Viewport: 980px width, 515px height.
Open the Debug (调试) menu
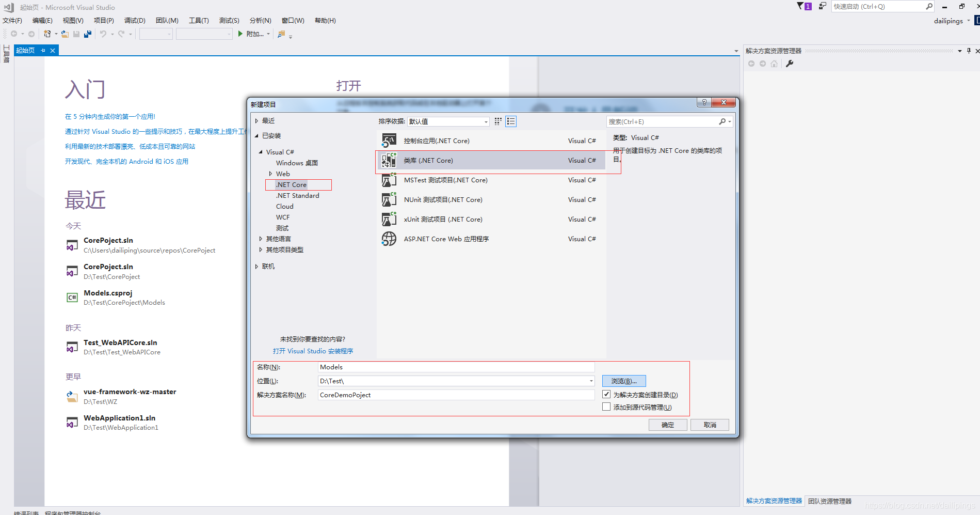click(x=135, y=21)
